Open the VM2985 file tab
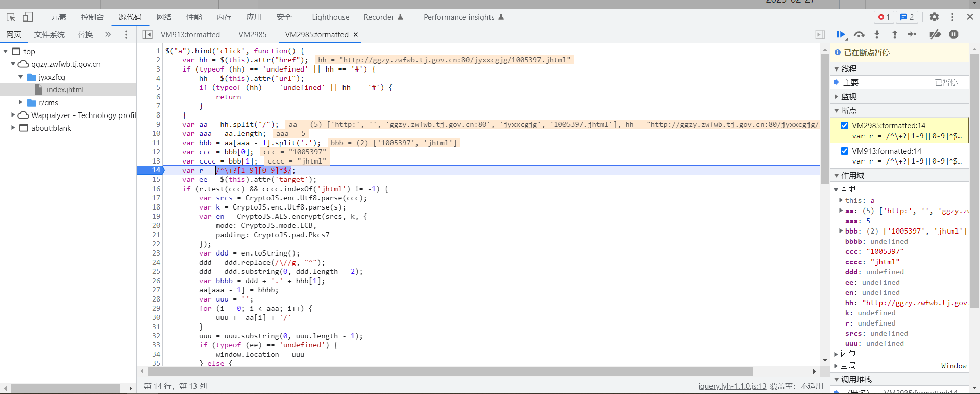The height and width of the screenshot is (394, 980). (253, 35)
